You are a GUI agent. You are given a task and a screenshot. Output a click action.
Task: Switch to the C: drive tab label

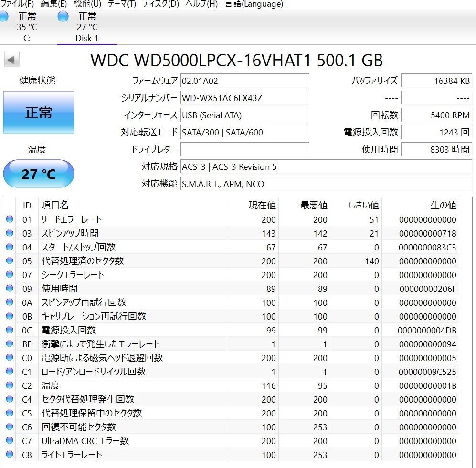tap(27, 38)
